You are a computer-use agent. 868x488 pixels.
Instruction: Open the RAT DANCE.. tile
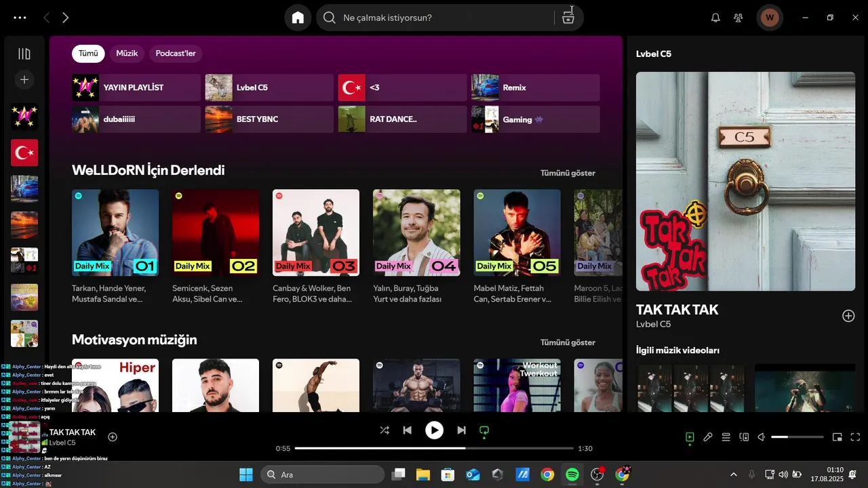point(402,119)
